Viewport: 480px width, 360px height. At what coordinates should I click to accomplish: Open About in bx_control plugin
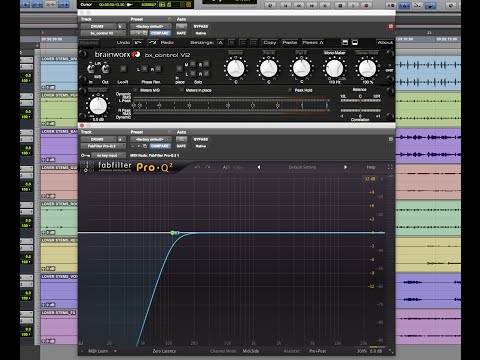[385, 42]
